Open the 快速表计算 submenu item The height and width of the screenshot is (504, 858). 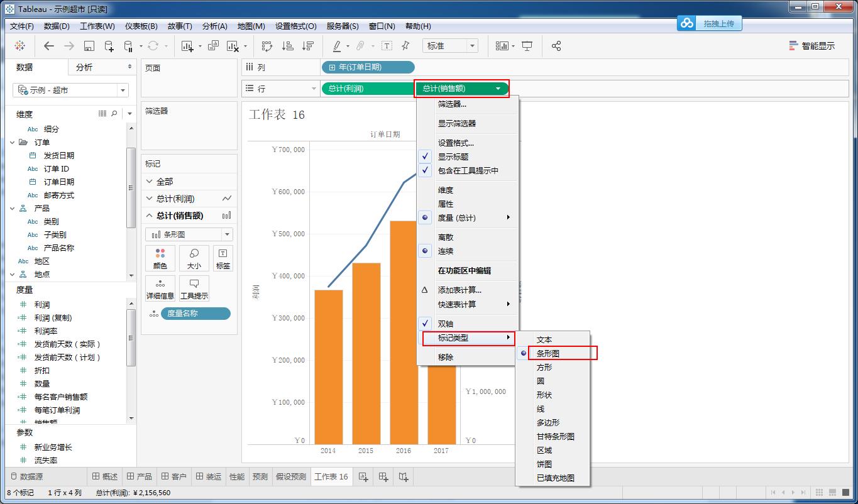pyautogui.click(x=468, y=305)
